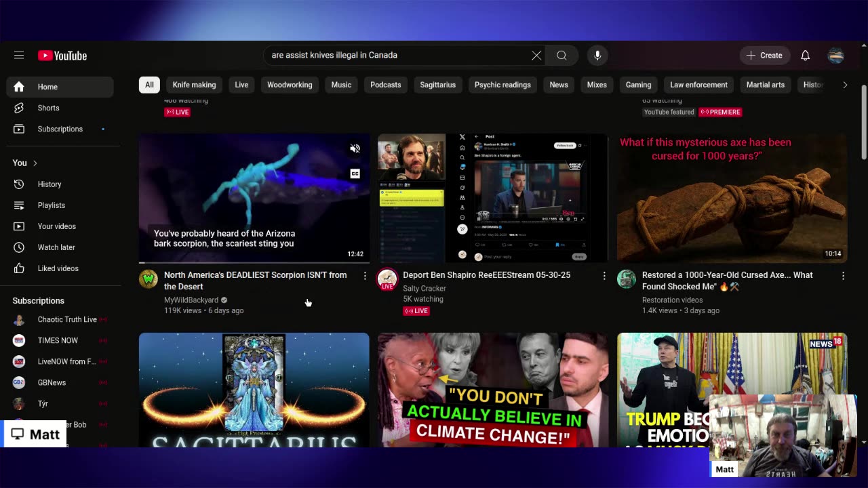Select the All filter chip
This screenshot has width=868, height=488.
149,85
